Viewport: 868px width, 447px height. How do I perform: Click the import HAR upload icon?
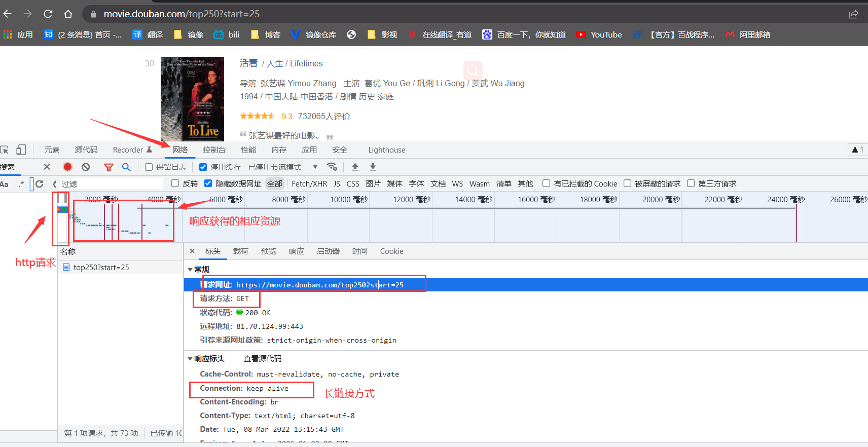coord(355,167)
